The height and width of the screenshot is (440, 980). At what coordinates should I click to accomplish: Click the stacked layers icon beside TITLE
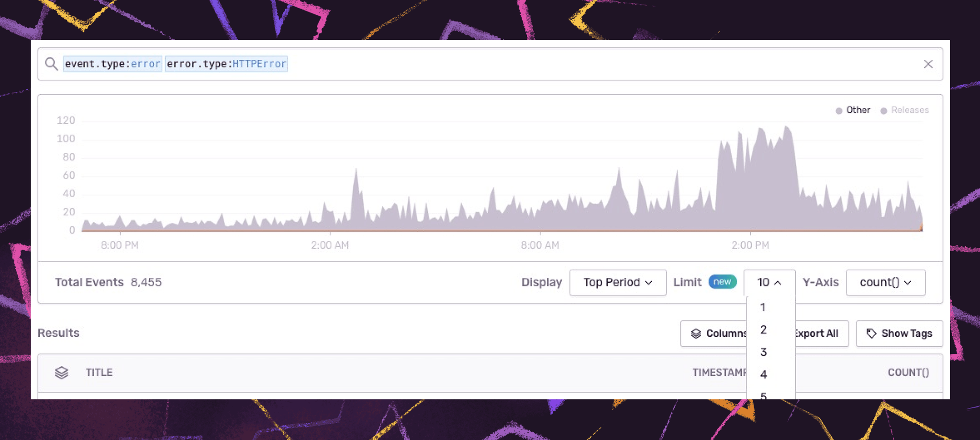62,373
